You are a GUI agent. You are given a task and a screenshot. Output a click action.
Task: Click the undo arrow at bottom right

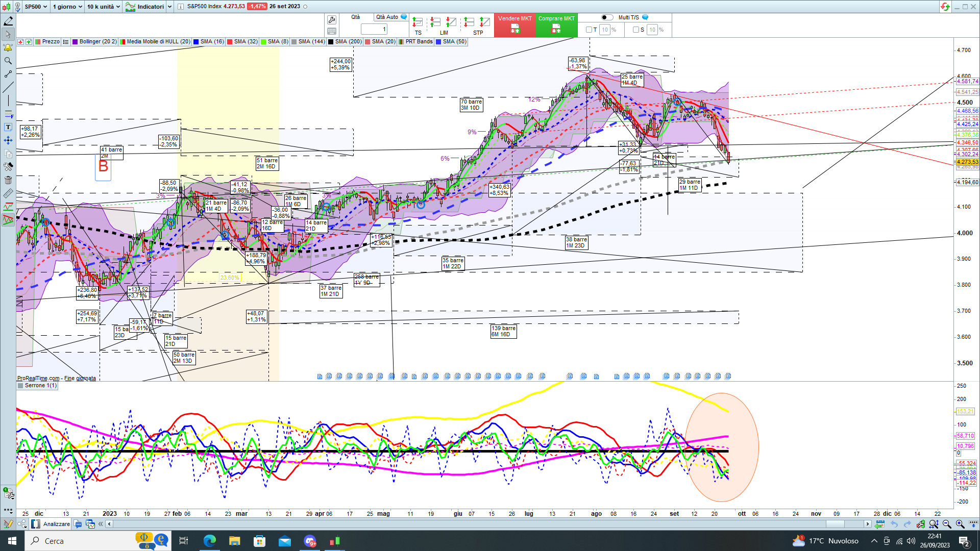pyautogui.click(x=894, y=524)
